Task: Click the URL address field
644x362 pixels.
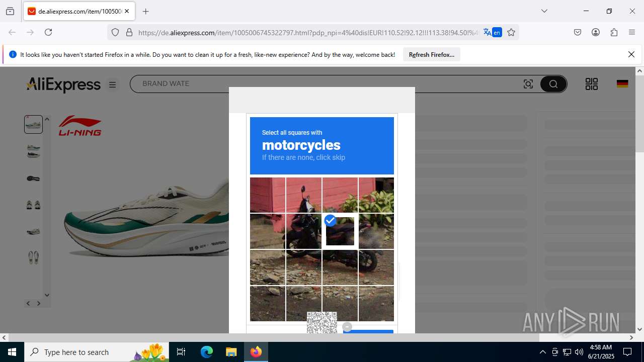Action: point(308,32)
